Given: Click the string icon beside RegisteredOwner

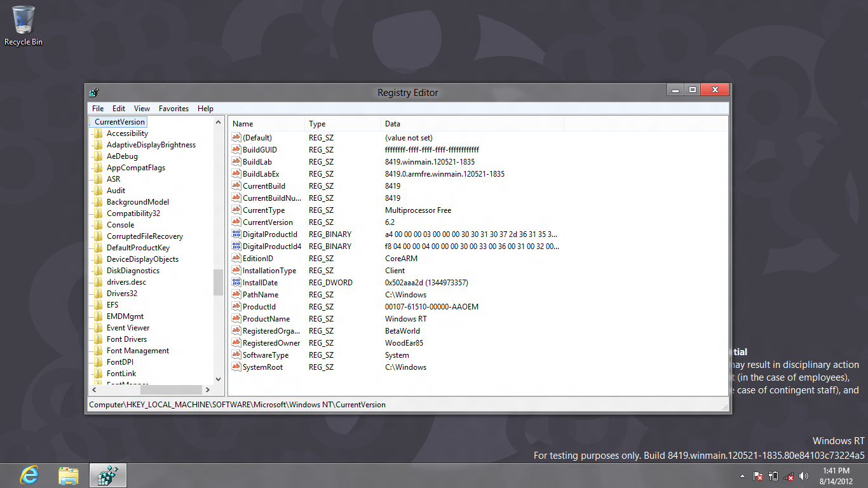Looking at the screenshot, I should point(236,342).
